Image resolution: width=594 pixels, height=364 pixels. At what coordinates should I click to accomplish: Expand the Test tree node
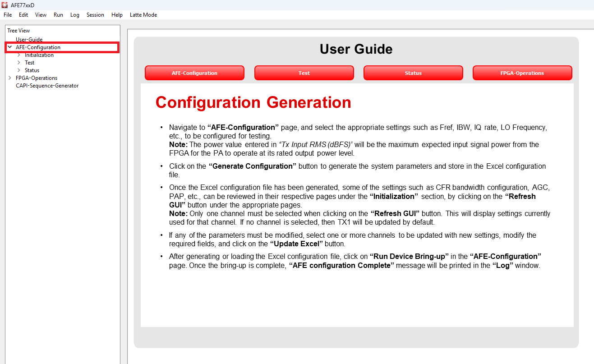click(x=18, y=63)
